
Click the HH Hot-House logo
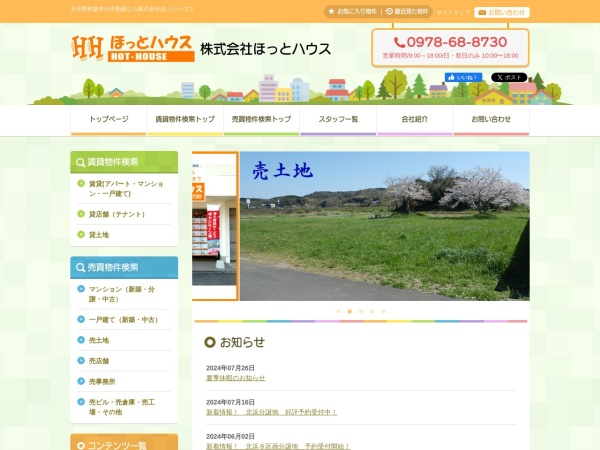[x=133, y=48]
